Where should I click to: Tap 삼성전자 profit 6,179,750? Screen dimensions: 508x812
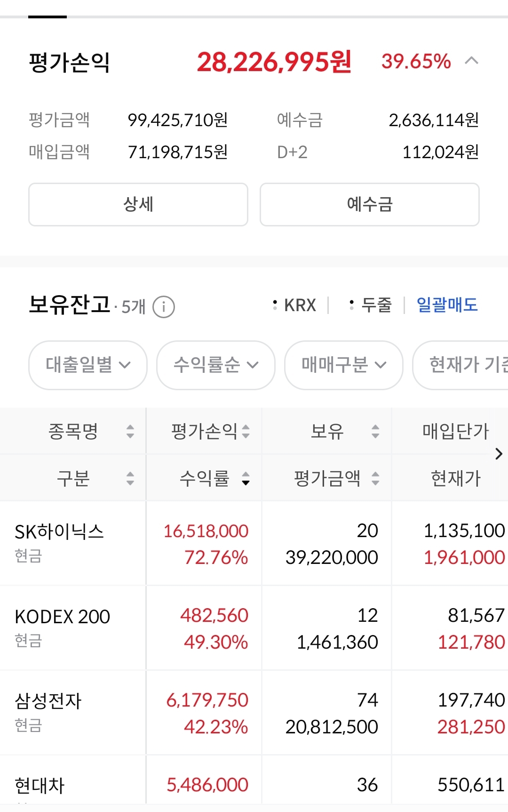point(207,700)
